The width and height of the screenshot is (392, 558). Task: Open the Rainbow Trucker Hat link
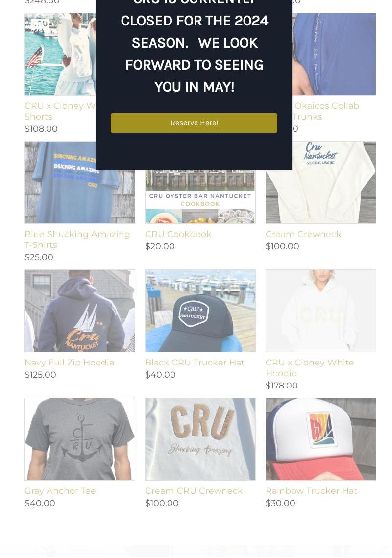pyautogui.click(x=311, y=491)
